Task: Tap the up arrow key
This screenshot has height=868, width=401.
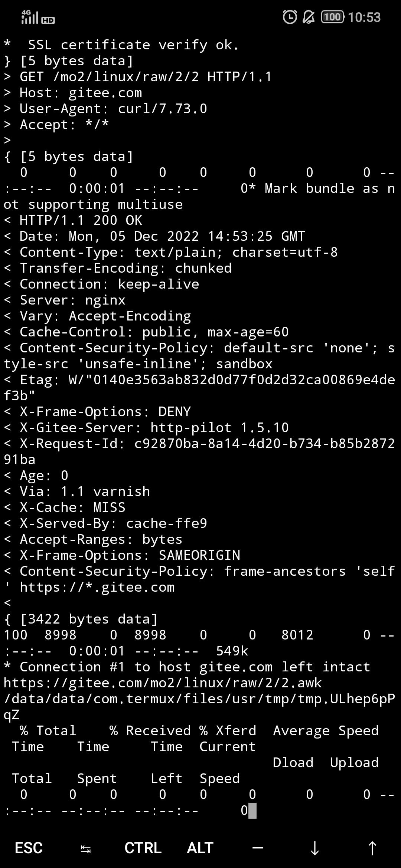Action: [372, 848]
